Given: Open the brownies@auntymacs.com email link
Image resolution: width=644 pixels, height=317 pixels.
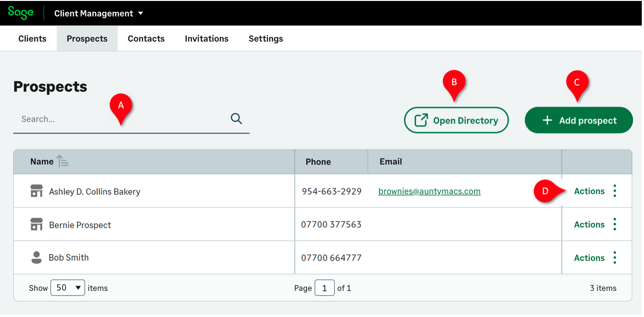Looking at the screenshot, I should (429, 191).
